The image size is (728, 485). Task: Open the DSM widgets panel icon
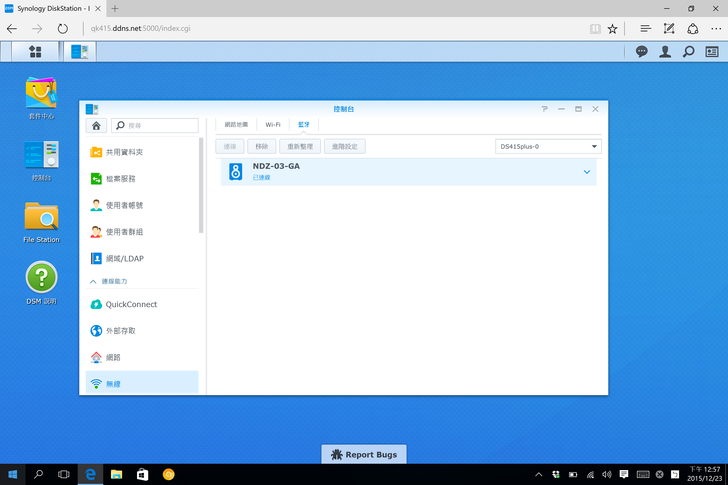coord(712,52)
